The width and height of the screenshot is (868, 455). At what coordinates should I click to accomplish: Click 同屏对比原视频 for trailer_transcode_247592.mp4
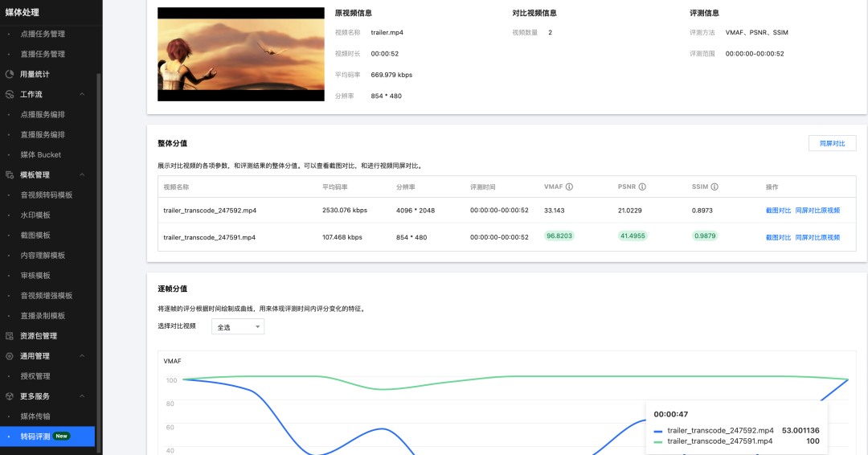pos(817,211)
